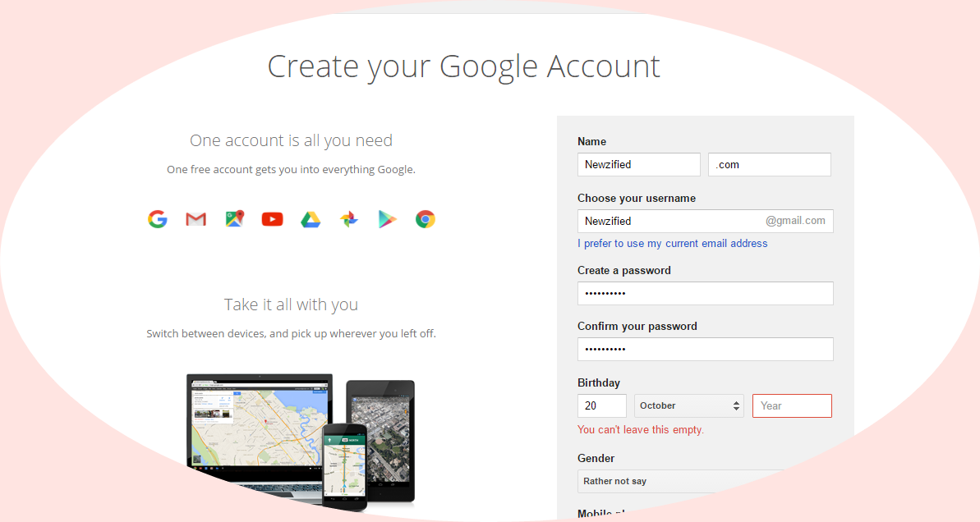
Task: Open the October month dropdown
Action: pyautogui.click(x=688, y=405)
